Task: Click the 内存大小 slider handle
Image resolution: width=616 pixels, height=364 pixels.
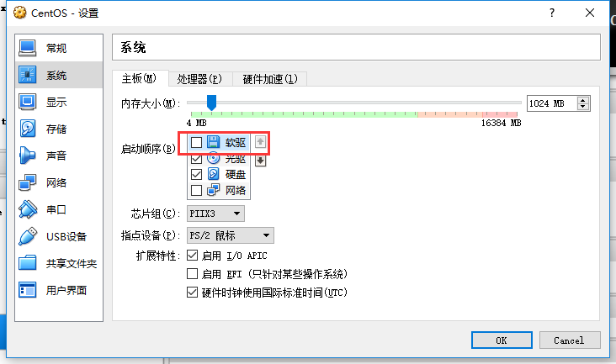Action: [x=211, y=103]
